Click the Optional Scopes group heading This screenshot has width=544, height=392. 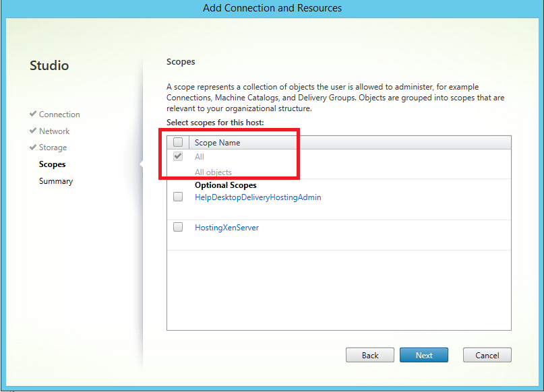point(225,185)
